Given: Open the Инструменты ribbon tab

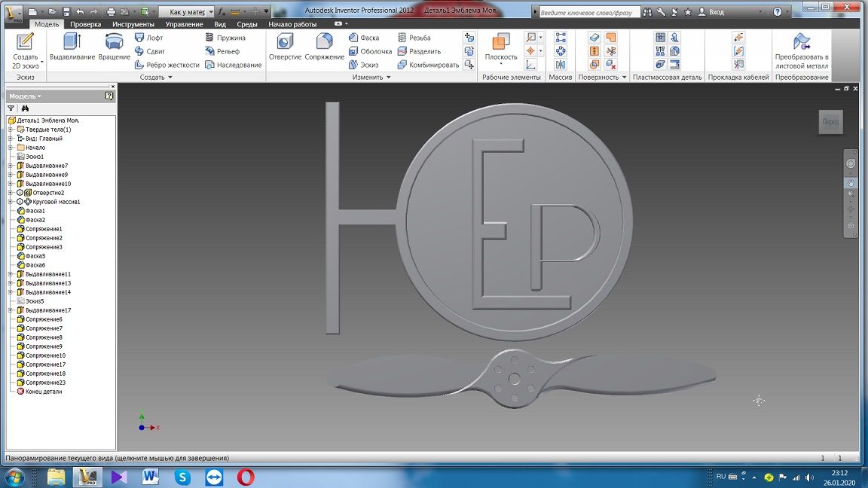Looking at the screenshot, I should click(x=133, y=24).
